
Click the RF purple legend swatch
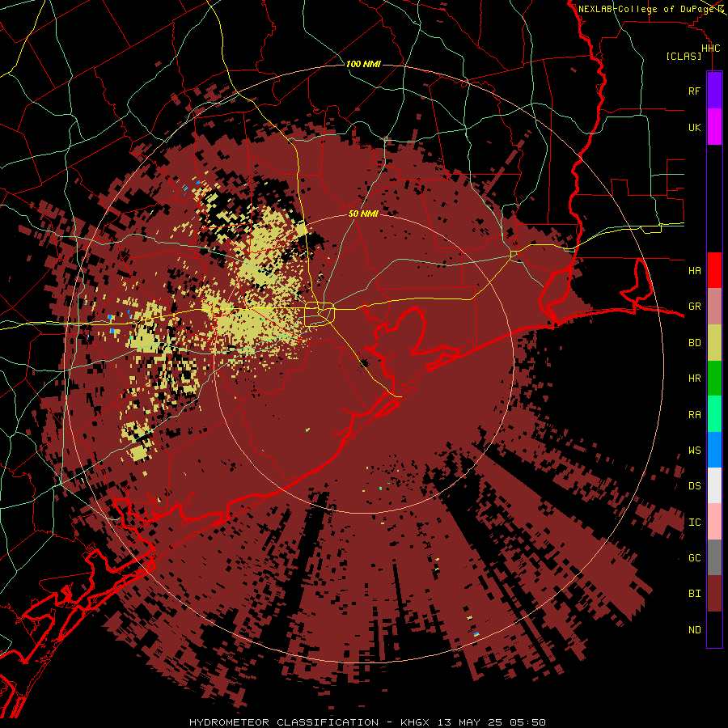pos(714,91)
